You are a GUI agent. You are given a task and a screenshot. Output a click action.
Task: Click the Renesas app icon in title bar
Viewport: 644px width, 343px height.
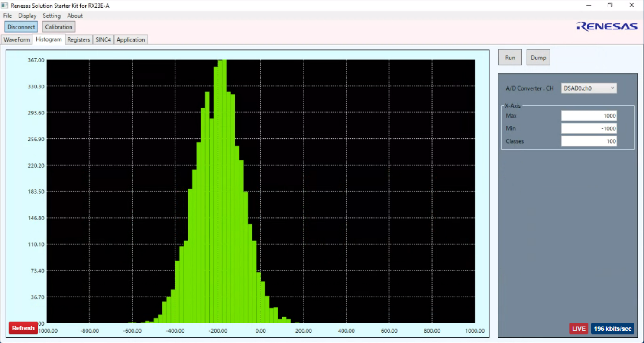coord(5,5)
